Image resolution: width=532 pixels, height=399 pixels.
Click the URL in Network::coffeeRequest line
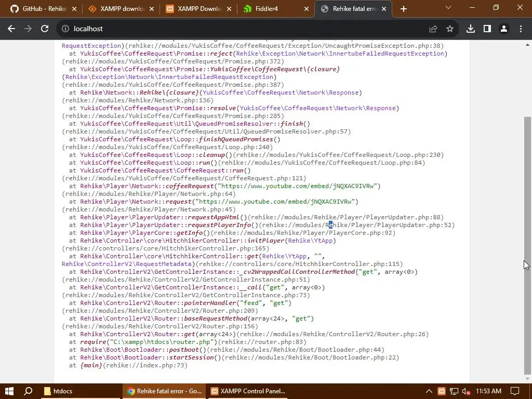(x=299, y=186)
